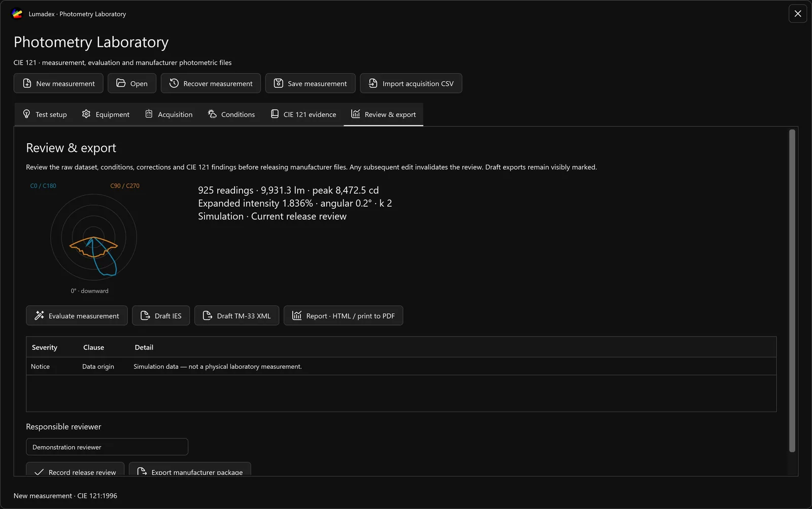Image resolution: width=812 pixels, height=509 pixels.
Task: Click the file icon on Export manufacturer package
Action: pyautogui.click(x=142, y=472)
